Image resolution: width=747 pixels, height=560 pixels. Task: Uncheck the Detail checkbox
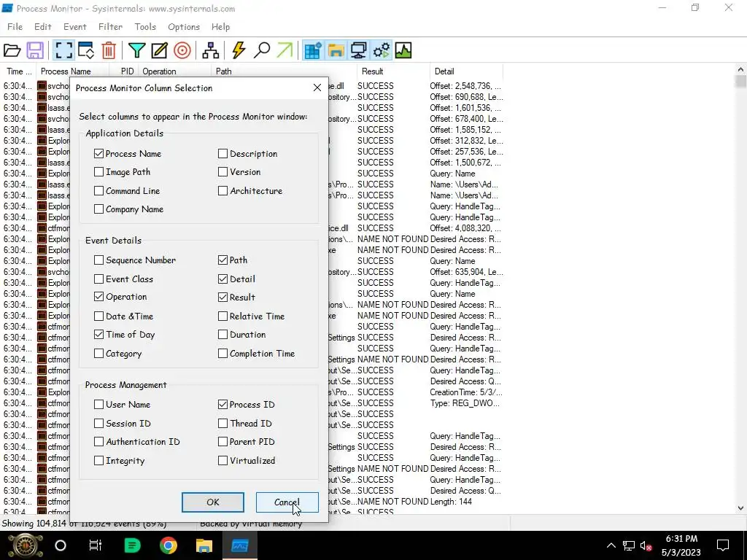(222, 279)
